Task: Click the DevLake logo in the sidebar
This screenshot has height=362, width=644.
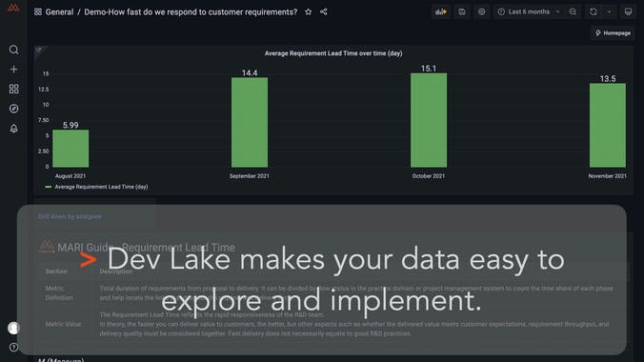Action: point(13,8)
